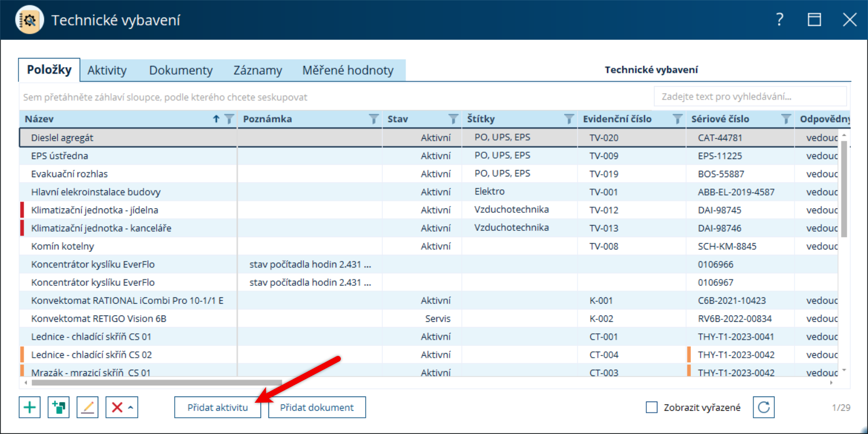
Task: Open the filter icon in Evidenční číslo column
Action: click(678, 119)
